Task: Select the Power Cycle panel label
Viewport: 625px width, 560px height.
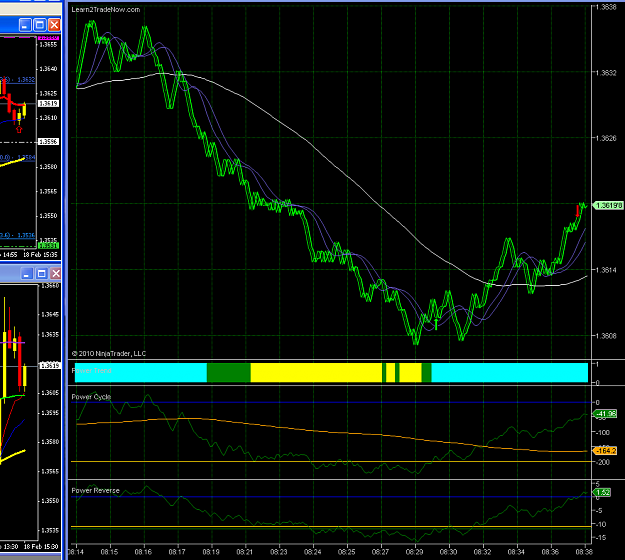Action: [91, 397]
